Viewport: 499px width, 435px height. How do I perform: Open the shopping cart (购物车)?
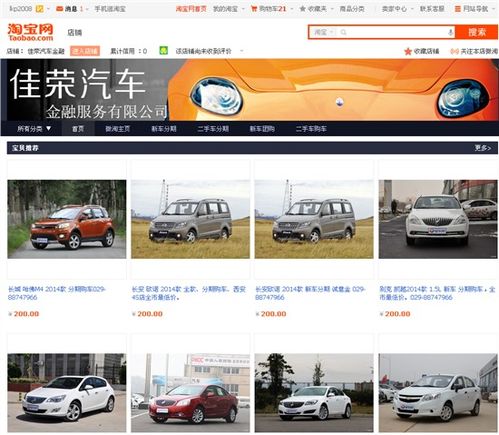point(268,9)
